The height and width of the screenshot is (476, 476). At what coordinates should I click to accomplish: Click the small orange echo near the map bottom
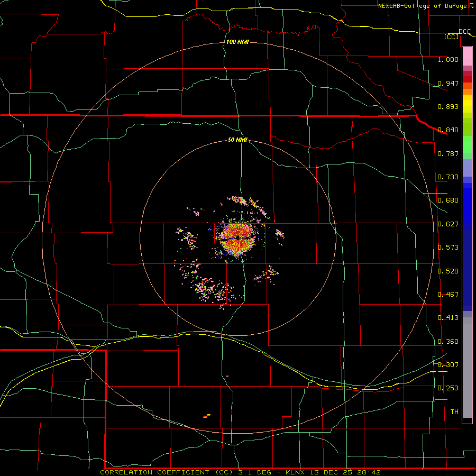pyautogui.click(x=207, y=416)
